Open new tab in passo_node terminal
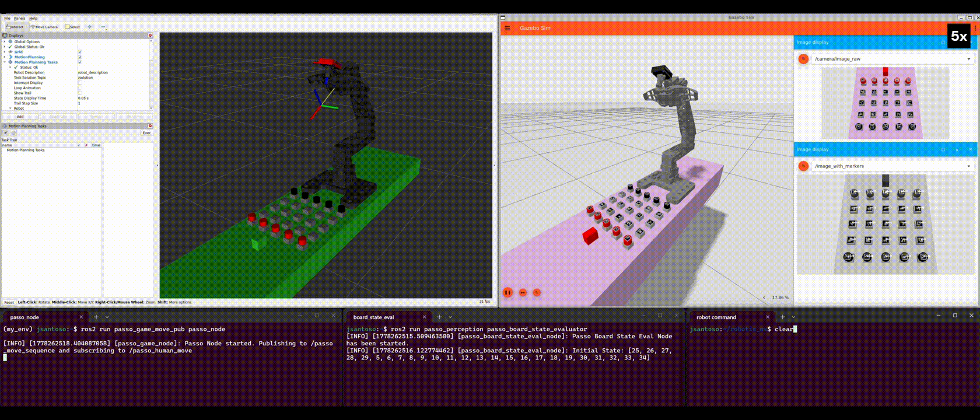Image resolution: width=980 pixels, height=420 pixels. tap(96, 317)
